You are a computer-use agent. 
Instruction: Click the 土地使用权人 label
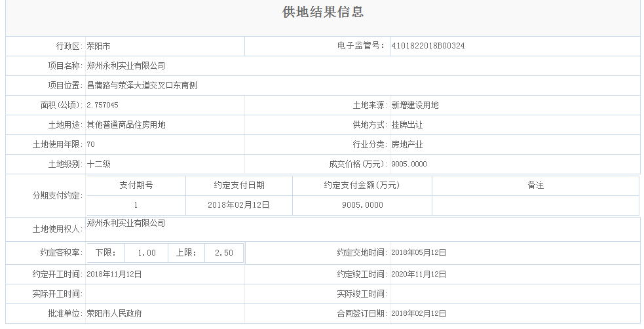[58, 229]
